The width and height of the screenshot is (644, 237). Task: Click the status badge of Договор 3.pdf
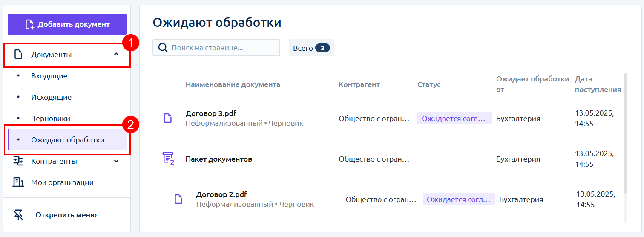point(454,118)
